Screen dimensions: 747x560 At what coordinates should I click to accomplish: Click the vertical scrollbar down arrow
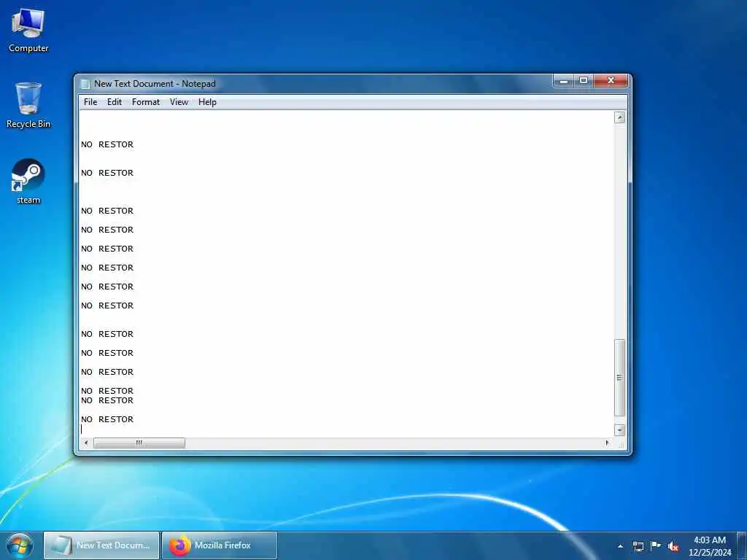pos(619,430)
